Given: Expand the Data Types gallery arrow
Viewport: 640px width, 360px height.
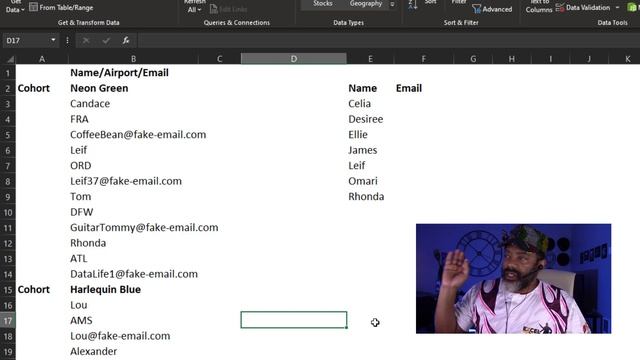Looking at the screenshot, I should pos(392,4).
